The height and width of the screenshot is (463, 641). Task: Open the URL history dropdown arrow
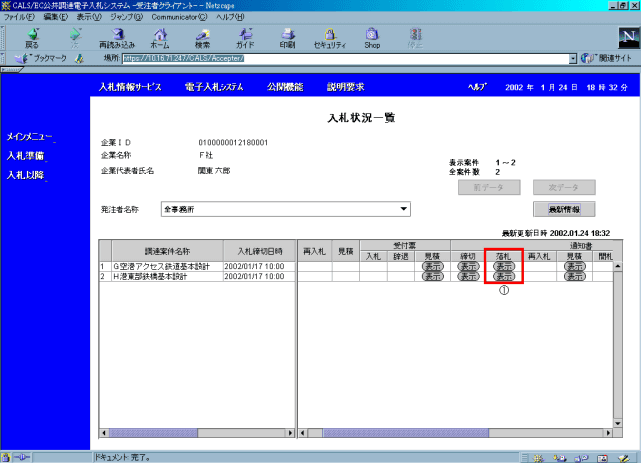point(573,59)
